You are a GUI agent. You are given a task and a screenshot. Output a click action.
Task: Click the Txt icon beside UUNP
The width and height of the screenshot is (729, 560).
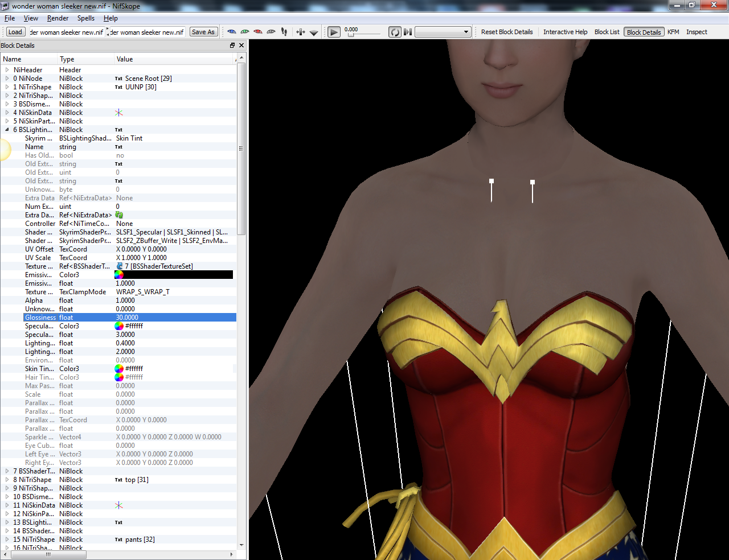click(118, 87)
